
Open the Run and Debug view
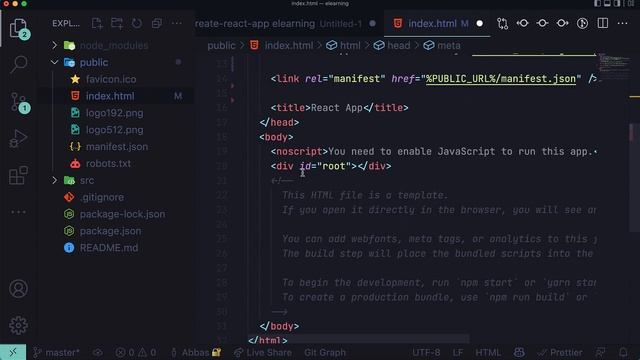pyautogui.click(x=18, y=139)
